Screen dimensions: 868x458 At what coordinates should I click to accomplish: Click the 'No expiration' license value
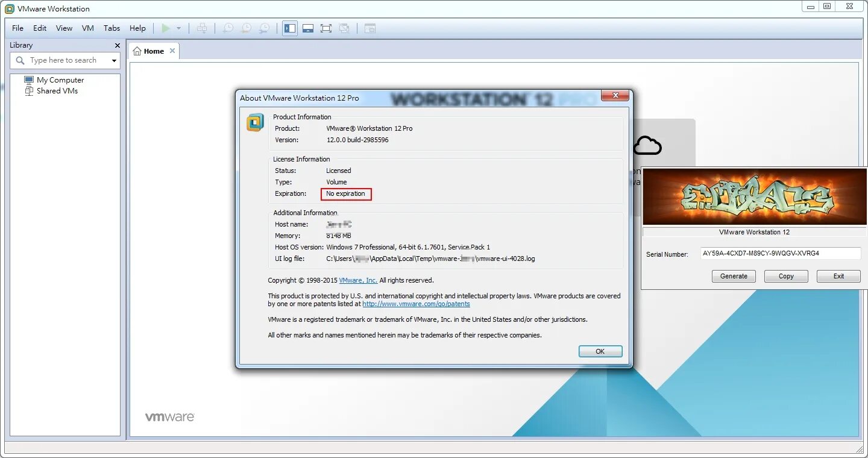coord(346,194)
